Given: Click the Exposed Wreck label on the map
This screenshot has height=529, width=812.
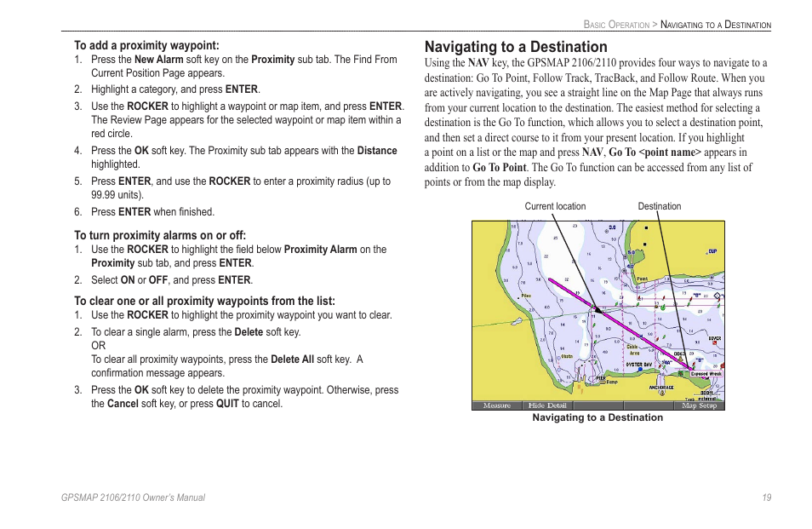Looking at the screenshot, I should (706, 374).
